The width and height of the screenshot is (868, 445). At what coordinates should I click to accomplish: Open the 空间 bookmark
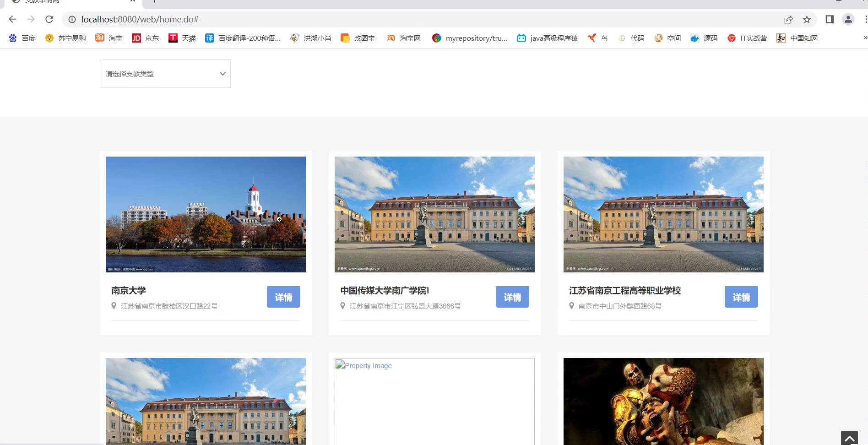(667, 38)
